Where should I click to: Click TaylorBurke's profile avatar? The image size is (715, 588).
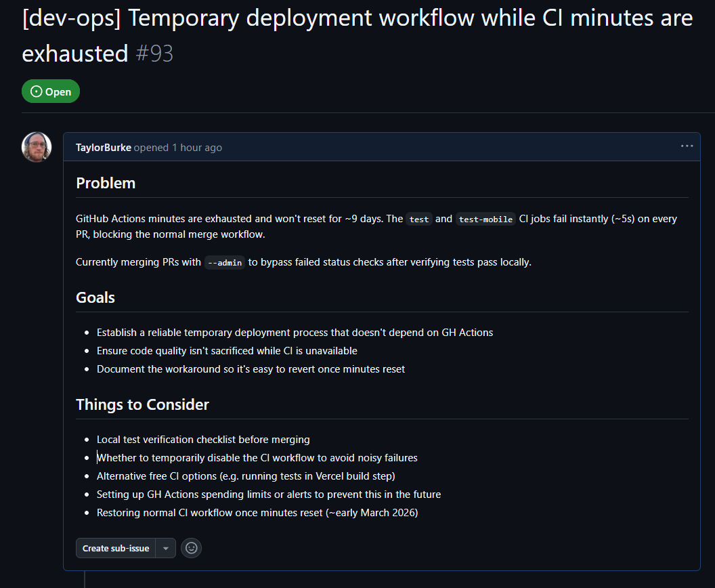(36, 146)
